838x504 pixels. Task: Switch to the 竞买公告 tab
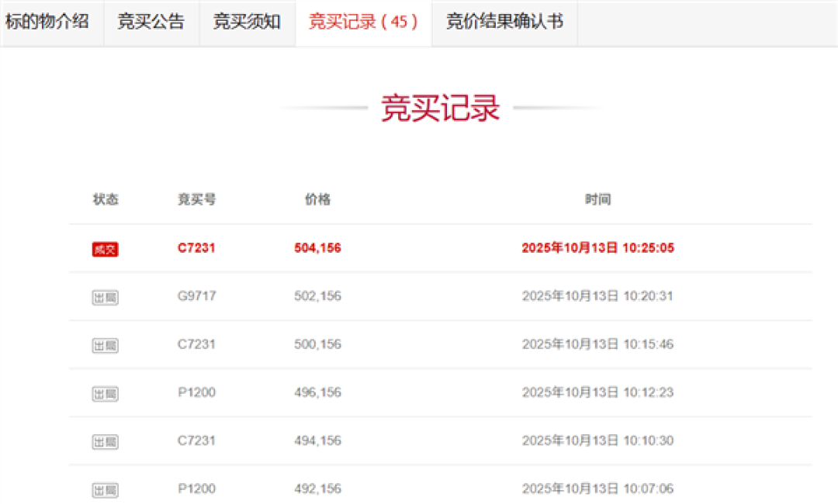(151, 22)
